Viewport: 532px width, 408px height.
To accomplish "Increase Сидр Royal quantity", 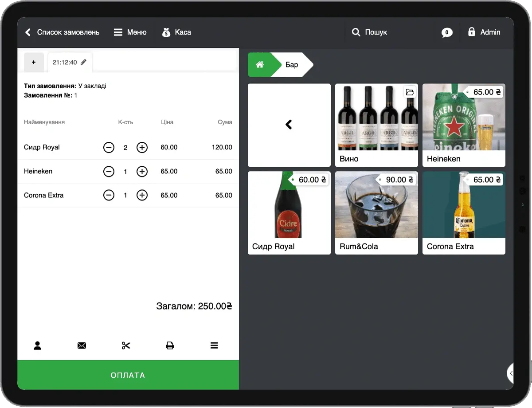I will click(x=142, y=147).
